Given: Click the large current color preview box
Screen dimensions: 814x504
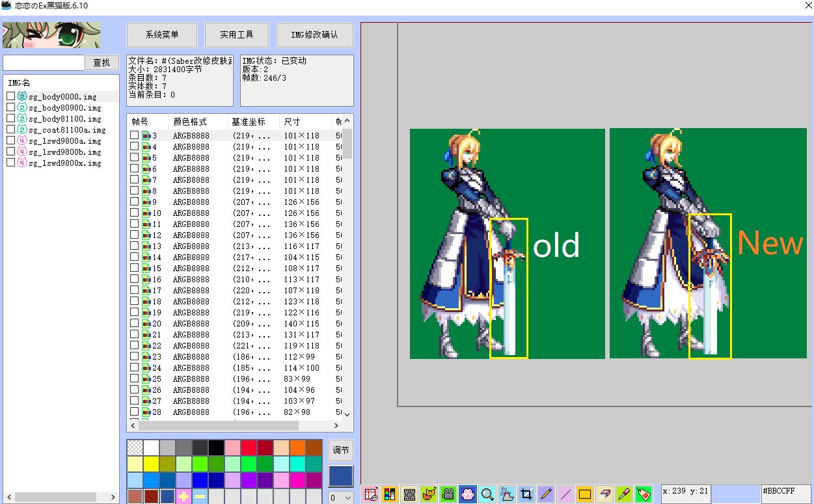Looking at the screenshot, I should click(341, 475).
